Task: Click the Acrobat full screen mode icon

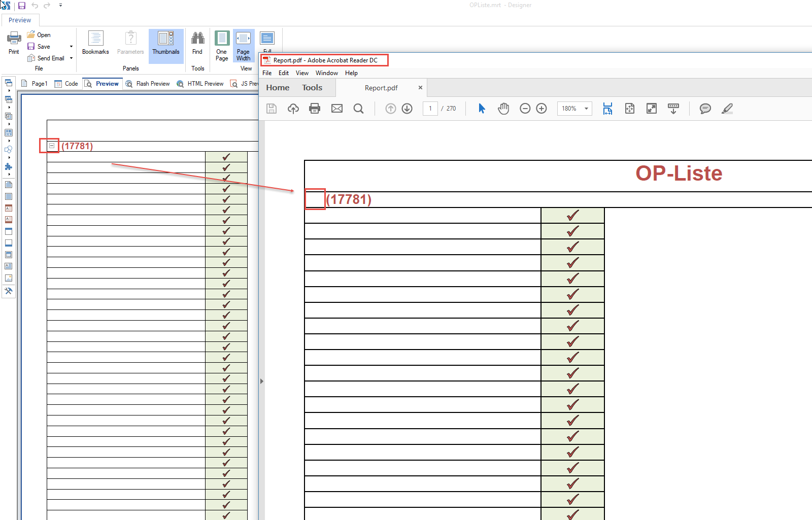Action: (x=652, y=109)
